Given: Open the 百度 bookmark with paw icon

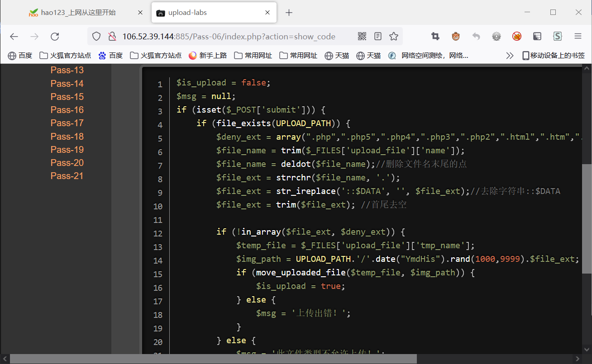Looking at the screenshot, I should tap(111, 56).
